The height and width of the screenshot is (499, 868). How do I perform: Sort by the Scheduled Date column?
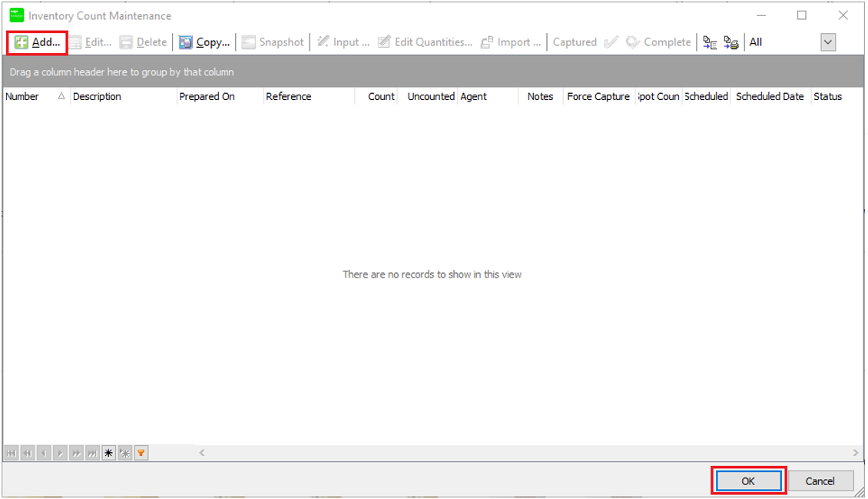(770, 97)
